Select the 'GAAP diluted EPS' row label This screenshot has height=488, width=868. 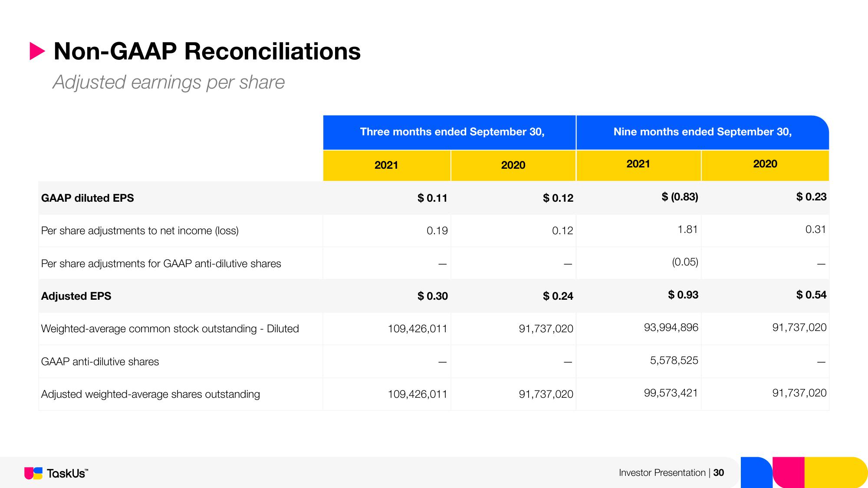coord(87,198)
